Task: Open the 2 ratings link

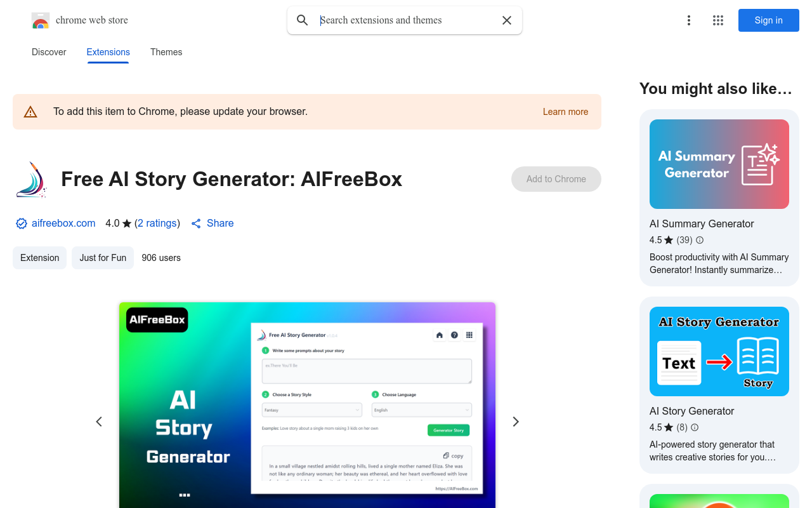Action: coord(157,224)
